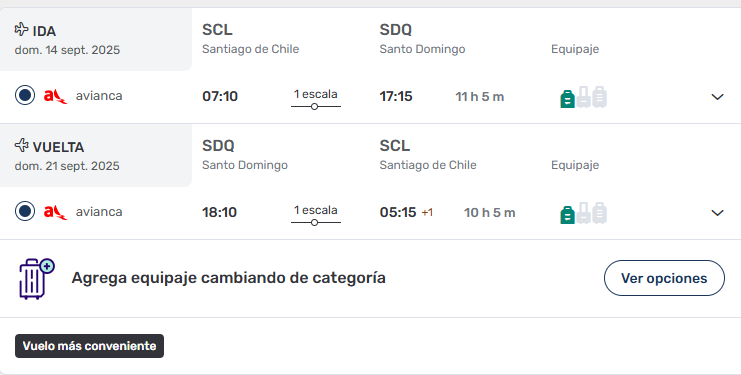Open the 1 escala stop info for return

[316, 215]
